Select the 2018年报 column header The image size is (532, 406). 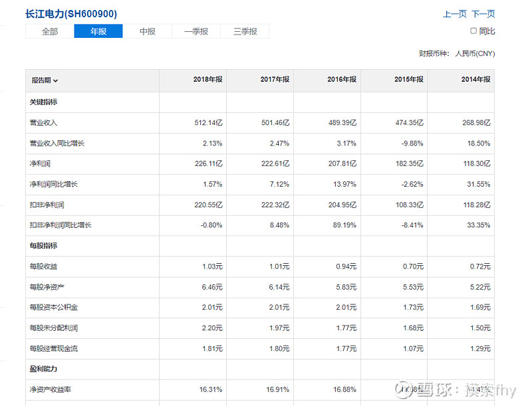tap(207, 80)
